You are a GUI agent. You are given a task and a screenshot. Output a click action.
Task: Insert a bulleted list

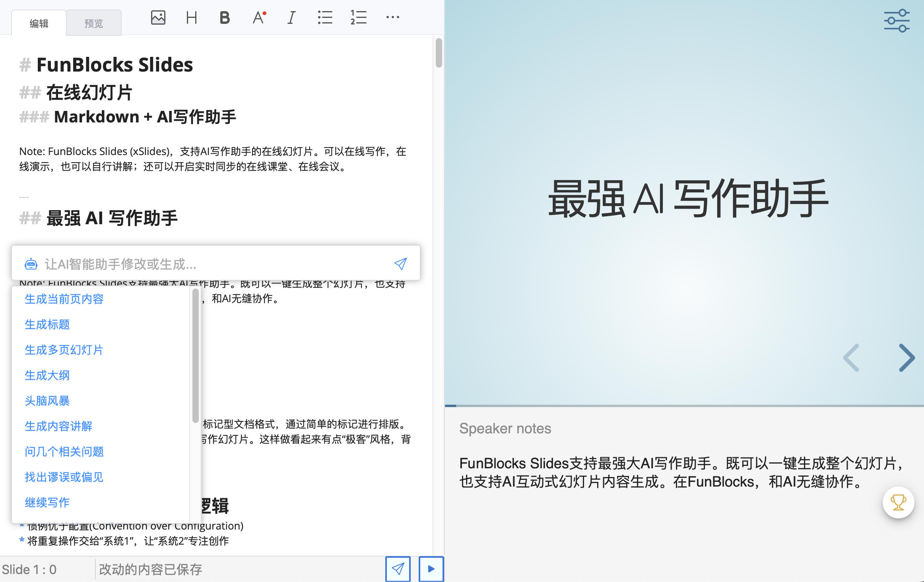325,17
